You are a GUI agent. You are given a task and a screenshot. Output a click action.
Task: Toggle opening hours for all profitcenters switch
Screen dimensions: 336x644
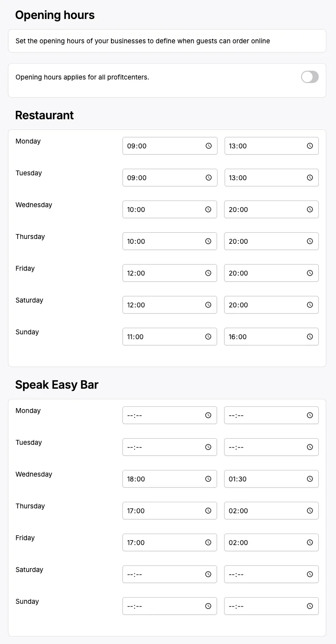(x=309, y=77)
